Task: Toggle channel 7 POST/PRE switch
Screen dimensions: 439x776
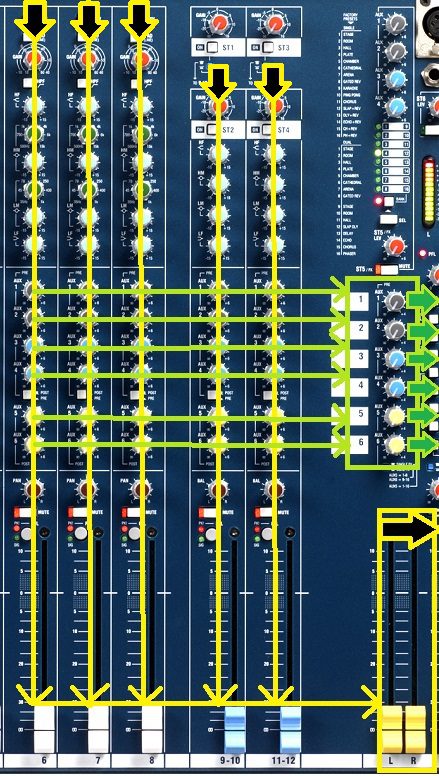Action: [82, 394]
